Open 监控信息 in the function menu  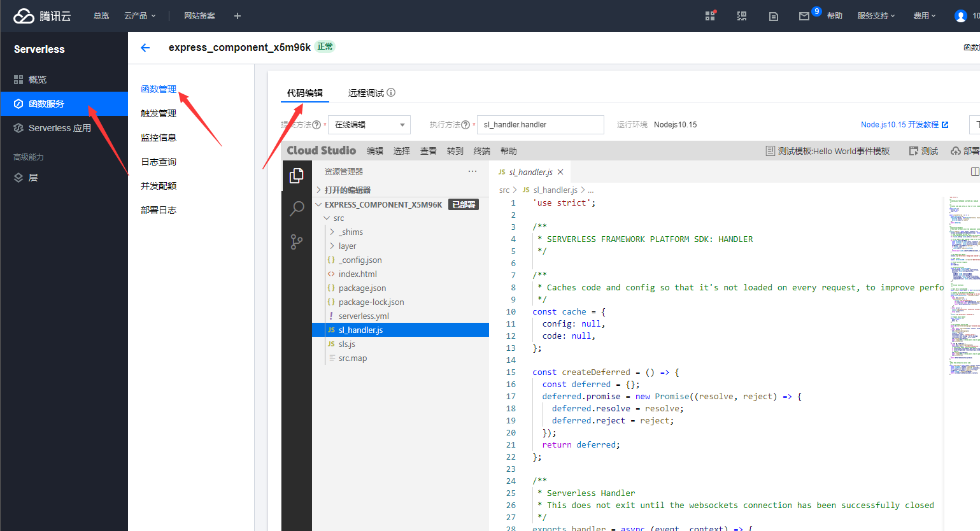click(159, 138)
